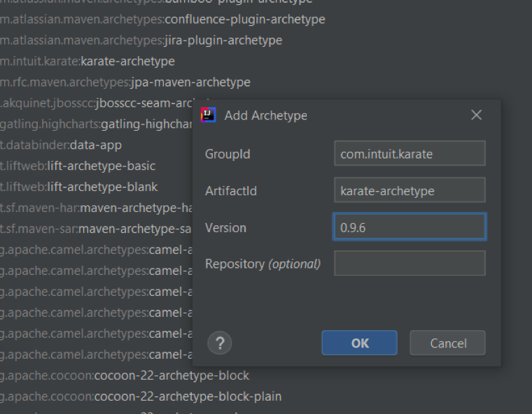The width and height of the screenshot is (532, 414).
Task: Dismiss dialog with Cancel button
Action: [x=447, y=343]
